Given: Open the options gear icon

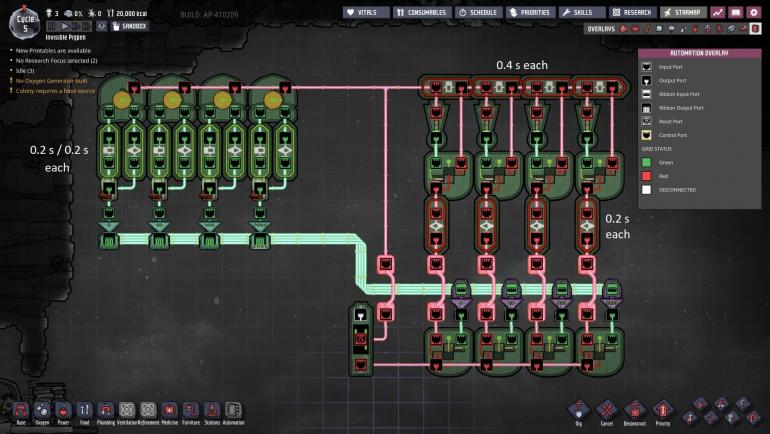Looking at the screenshot, I should click(x=754, y=12).
